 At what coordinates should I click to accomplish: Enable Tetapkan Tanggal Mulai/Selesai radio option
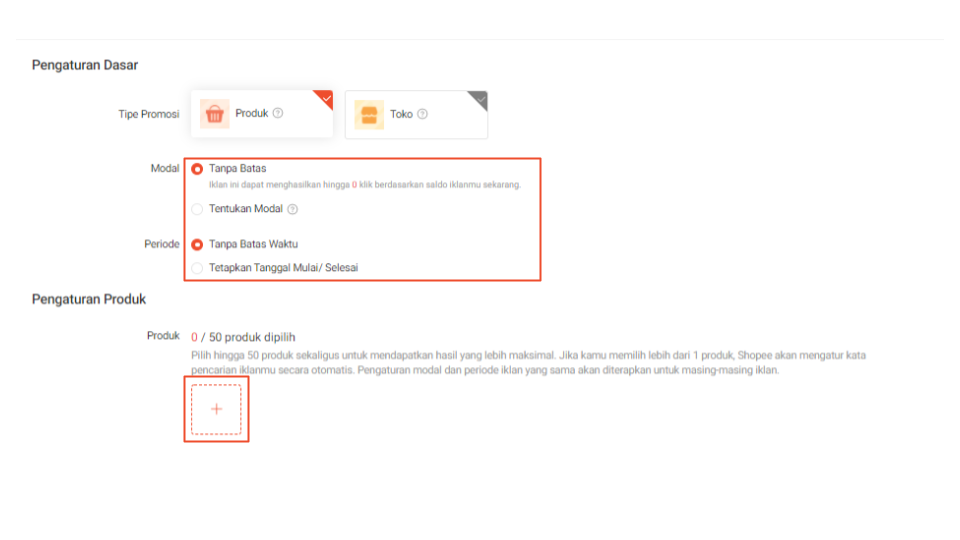[197, 268]
